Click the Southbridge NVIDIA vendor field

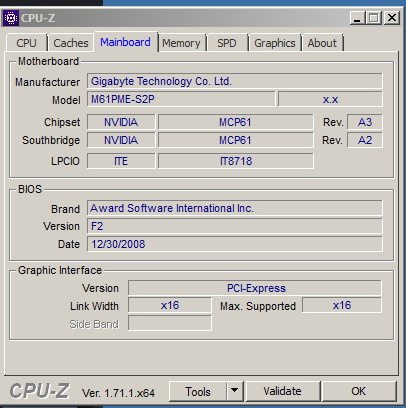121,140
